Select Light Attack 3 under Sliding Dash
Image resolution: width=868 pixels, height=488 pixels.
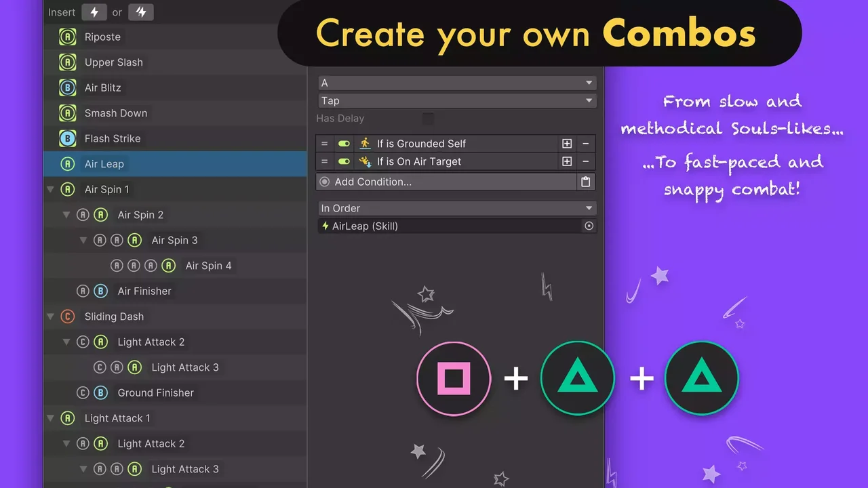(176, 367)
